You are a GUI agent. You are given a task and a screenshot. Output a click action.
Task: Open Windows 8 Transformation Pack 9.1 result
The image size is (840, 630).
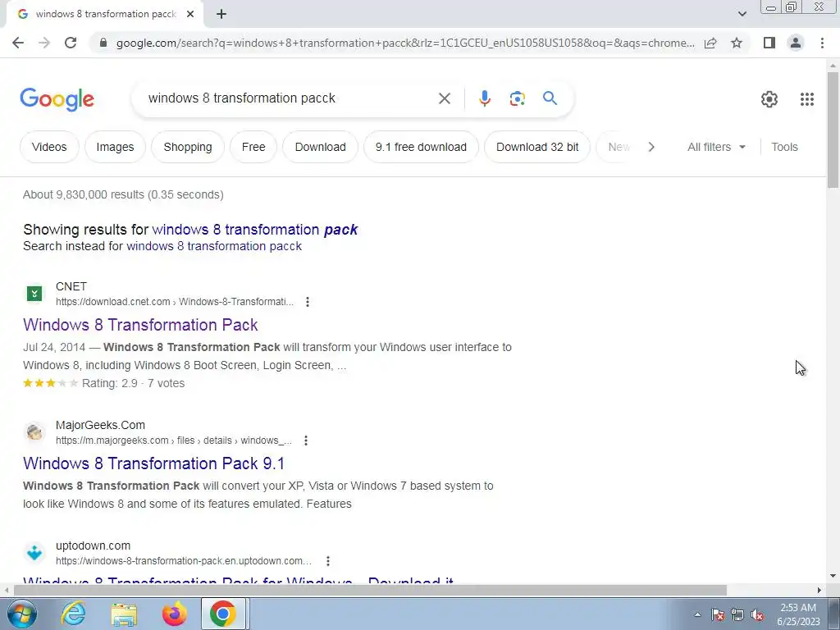tap(153, 463)
